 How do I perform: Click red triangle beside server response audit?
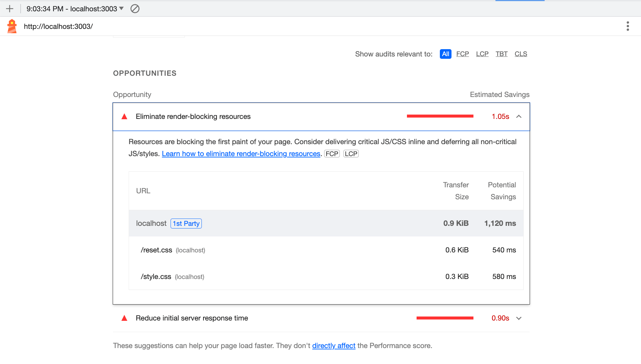(124, 318)
